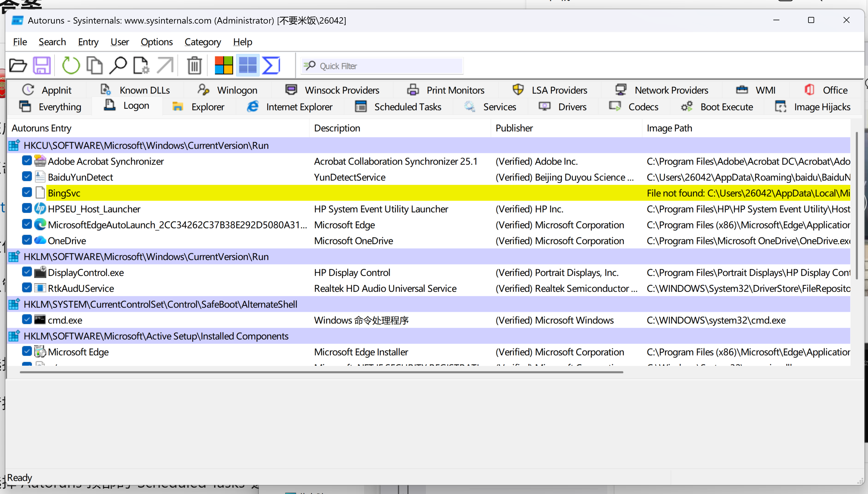868x494 pixels.
Task: Sort by the Publisher column header
Action: 566,128
